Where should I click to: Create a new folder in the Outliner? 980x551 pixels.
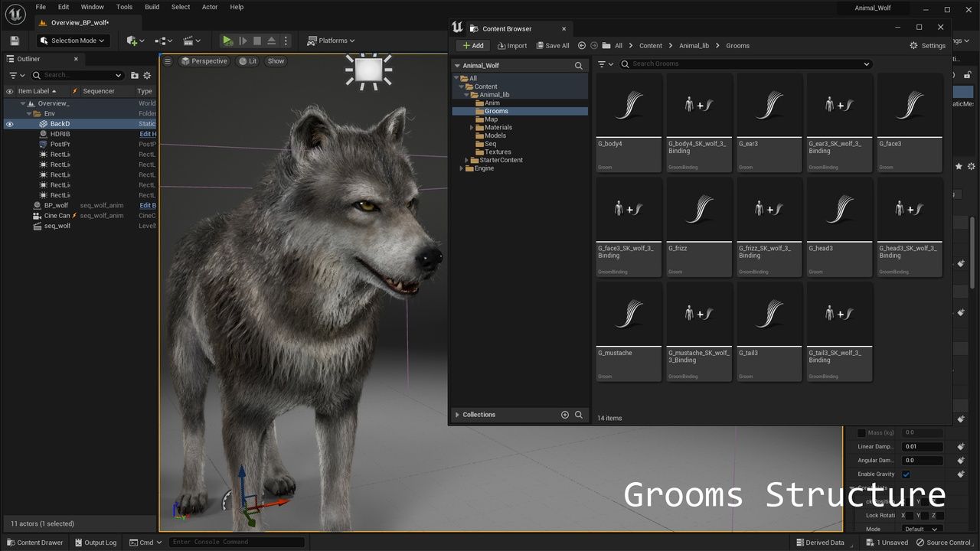(135, 75)
